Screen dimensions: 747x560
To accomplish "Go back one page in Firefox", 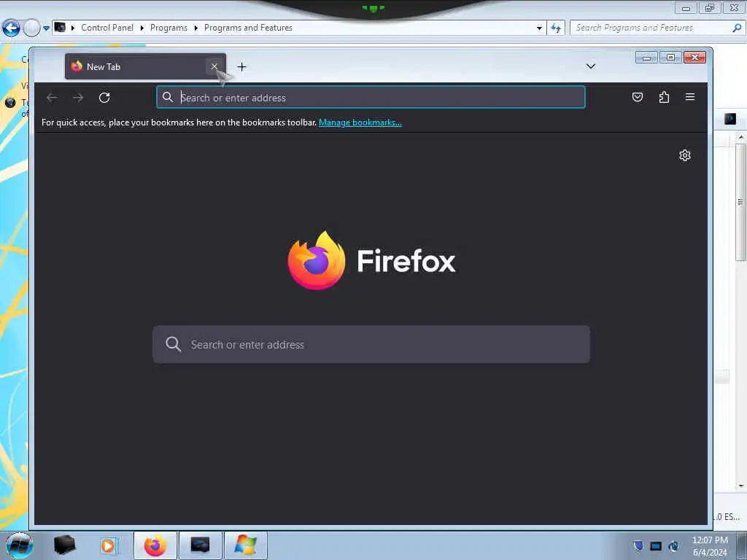I will (x=52, y=98).
